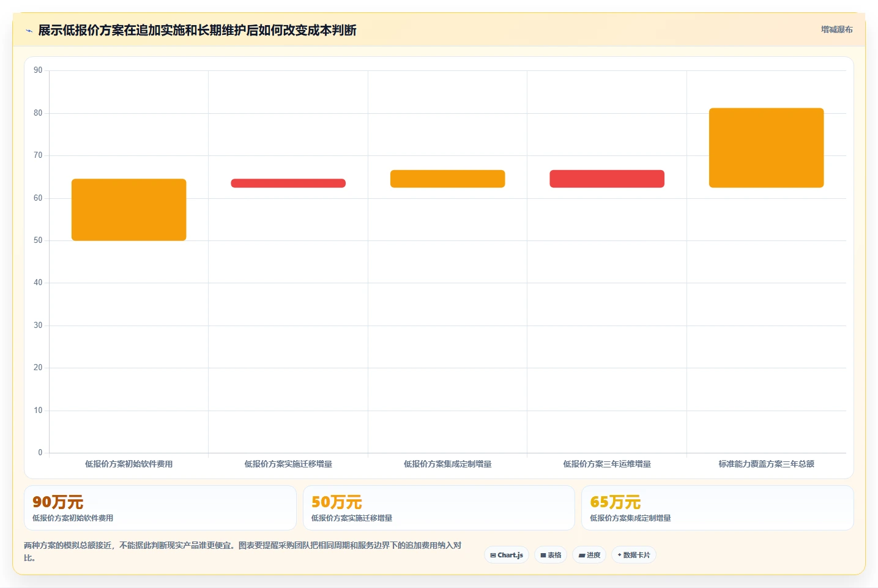Click the y-axis value 50
This screenshot has height=588, width=878.
(x=38, y=240)
